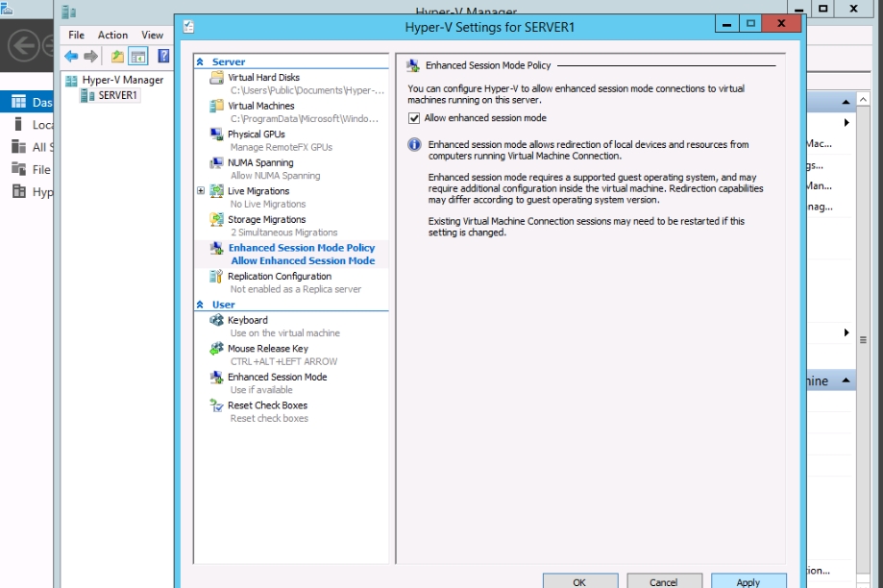Click the NUMA Spanning icon
Viewport: 883px width, 588px height.
217,163
